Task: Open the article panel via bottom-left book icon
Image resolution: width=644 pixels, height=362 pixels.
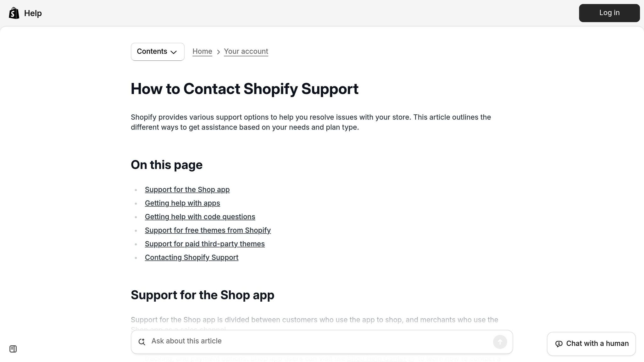Action: click(13, 348)
